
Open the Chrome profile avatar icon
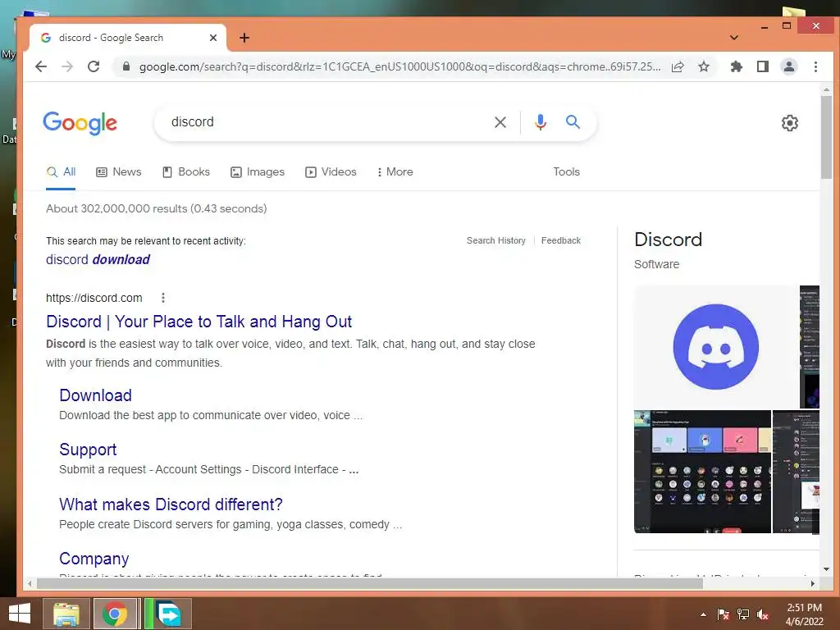(789, 66)
